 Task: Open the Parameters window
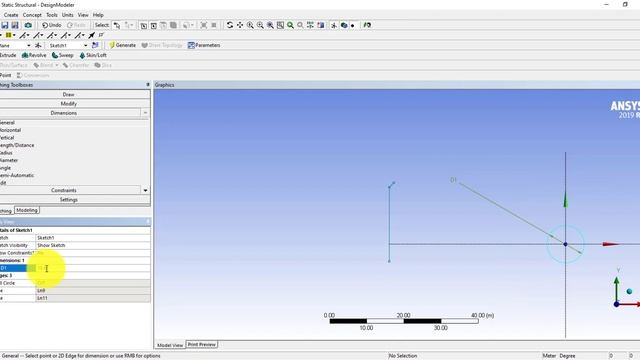point(204,45)
